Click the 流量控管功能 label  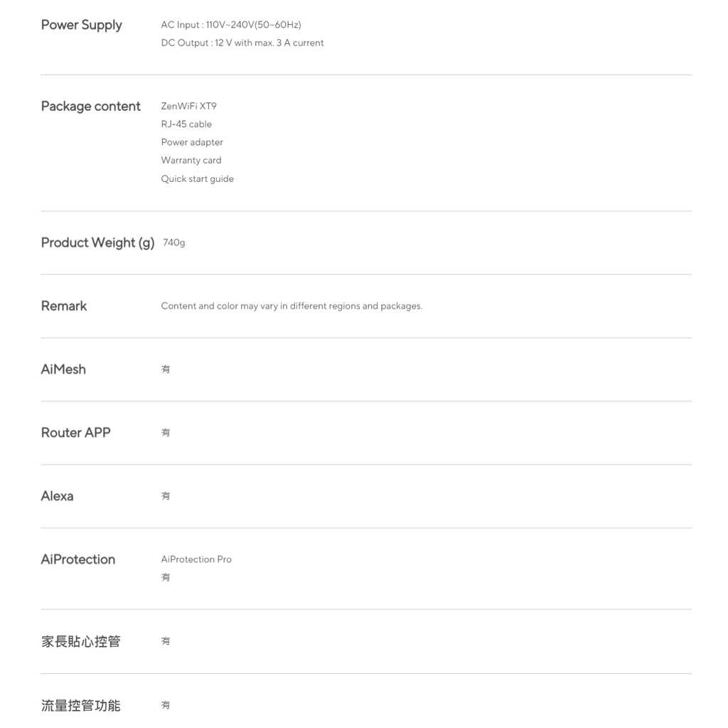80,705
